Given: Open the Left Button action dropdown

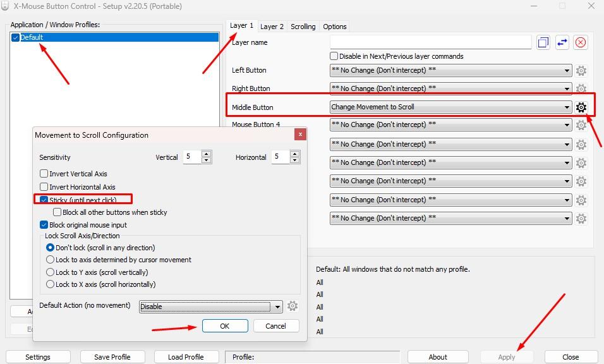Looking at the screenshot, I should click(566, 70).
